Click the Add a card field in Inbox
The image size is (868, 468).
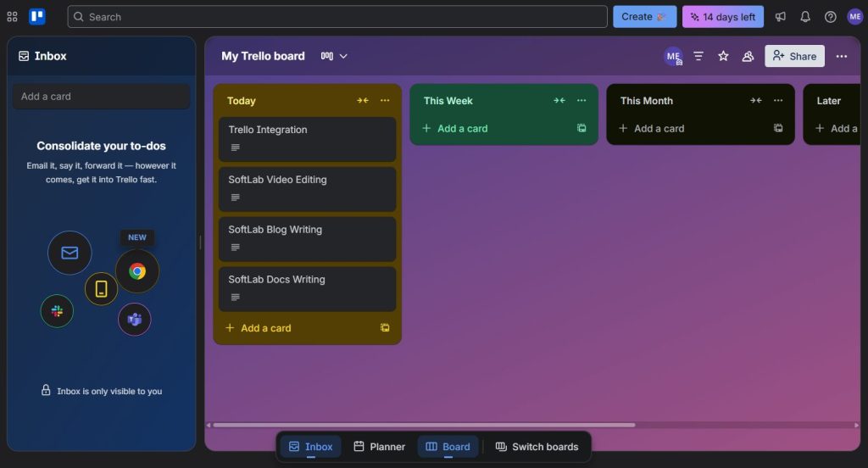[x=102, y=97]
